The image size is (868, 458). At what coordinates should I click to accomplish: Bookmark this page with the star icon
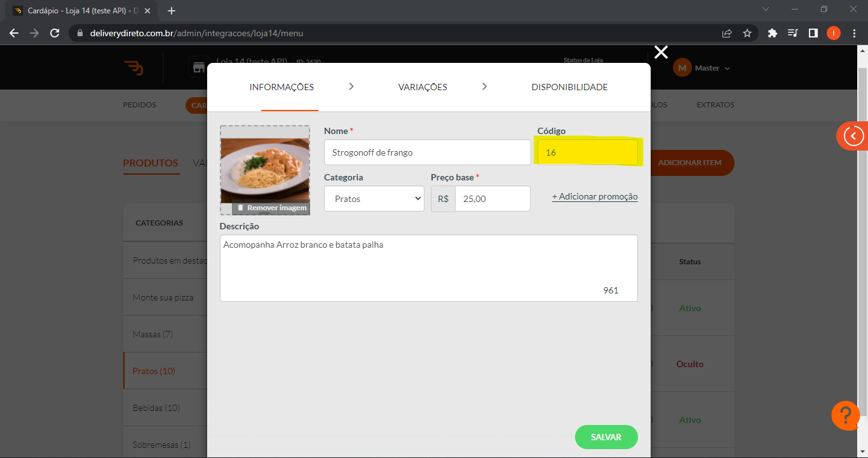[x=747, y=33]
